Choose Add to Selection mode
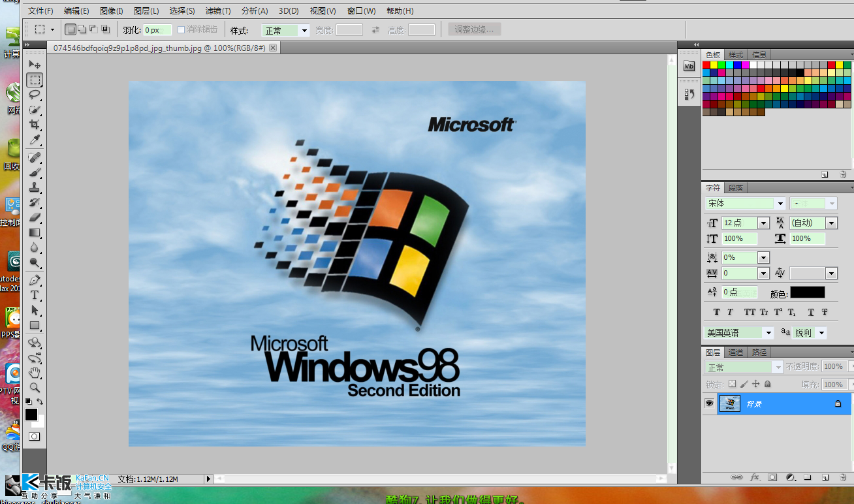Viewport: 854px width, 504px height. click(82, 29)
